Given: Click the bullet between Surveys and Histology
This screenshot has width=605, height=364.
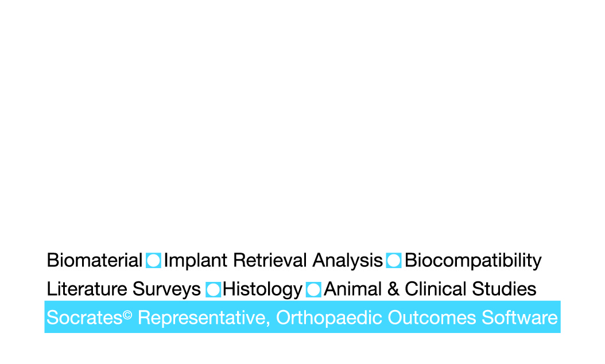Looking at the screenshot, I should pos(213,289).
